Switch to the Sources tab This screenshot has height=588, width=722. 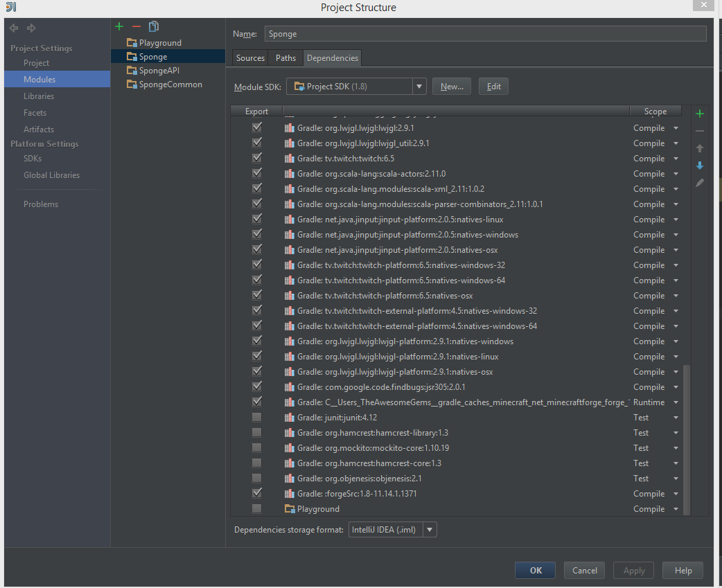point(251,58)
